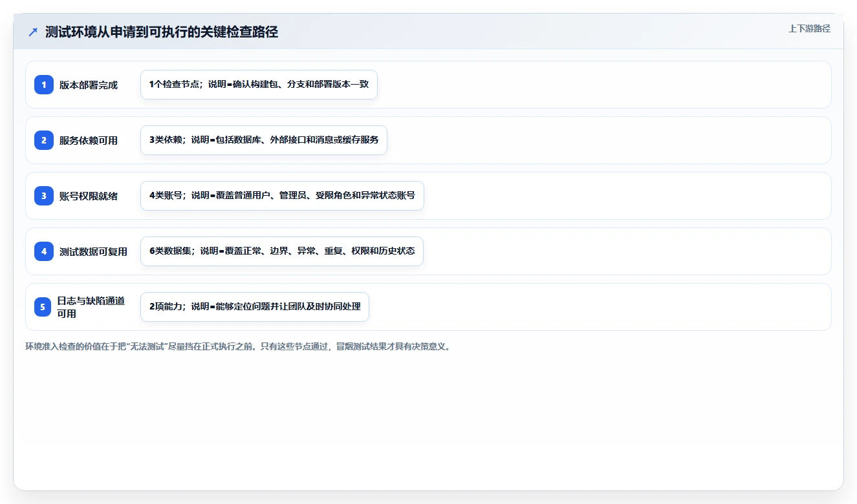
Task: Click the 6类数据集 description chip
Action: click(282, 251)
